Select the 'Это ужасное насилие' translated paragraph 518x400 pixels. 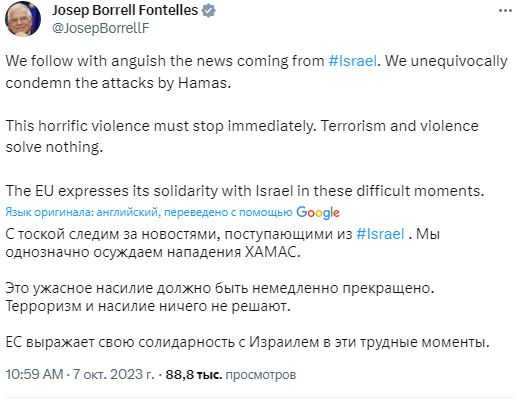coord(220,297)
